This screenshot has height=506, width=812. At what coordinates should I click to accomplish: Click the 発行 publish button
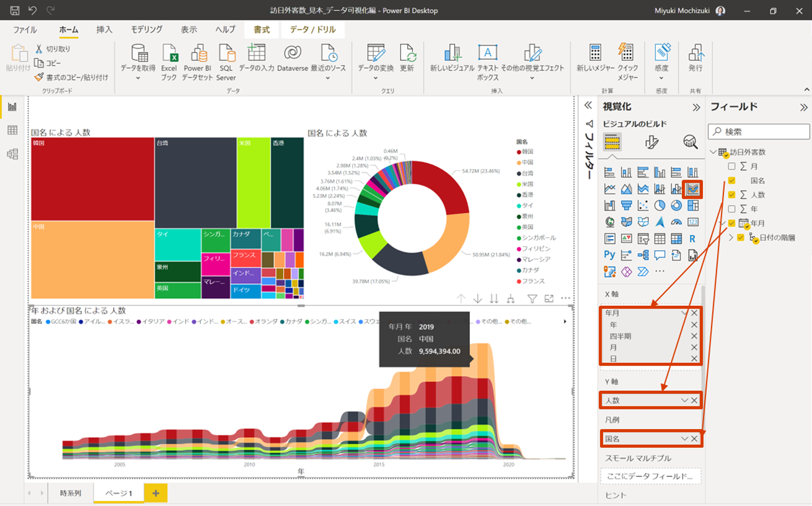tap(695, 60)
